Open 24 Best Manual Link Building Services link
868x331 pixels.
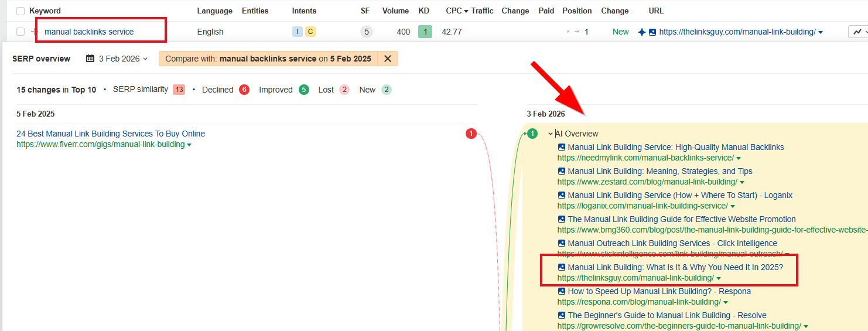tap(111, 134)
